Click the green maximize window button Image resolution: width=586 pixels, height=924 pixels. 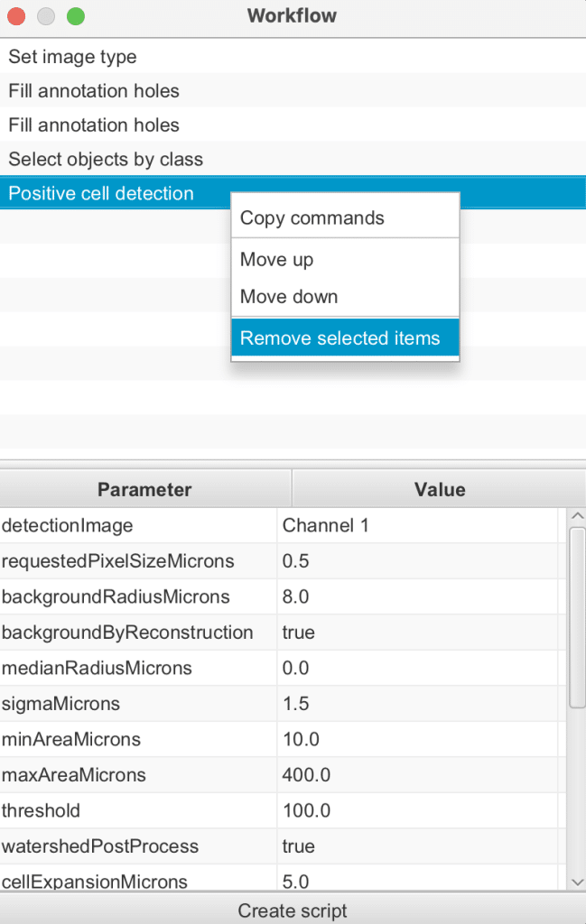click(x=76, y=16)
